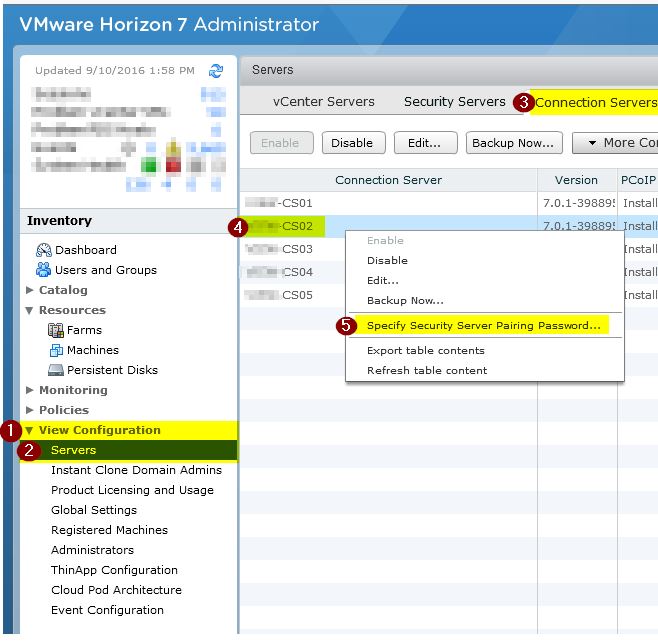Sort by the PCoIP column header
Screen dimensions: 658x642
[x=638, y=180]
